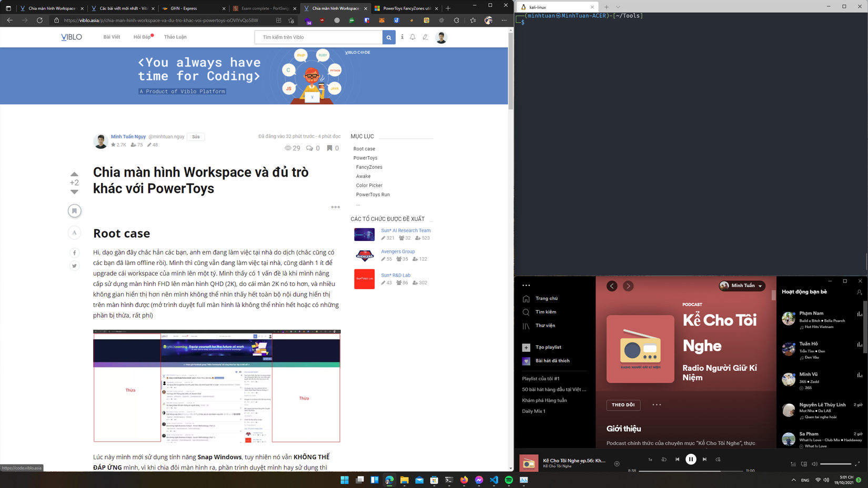Click now-playing episode thumbnail in Spotify
868x488 pixels.
pyautogui.click(x=529, y=463)
